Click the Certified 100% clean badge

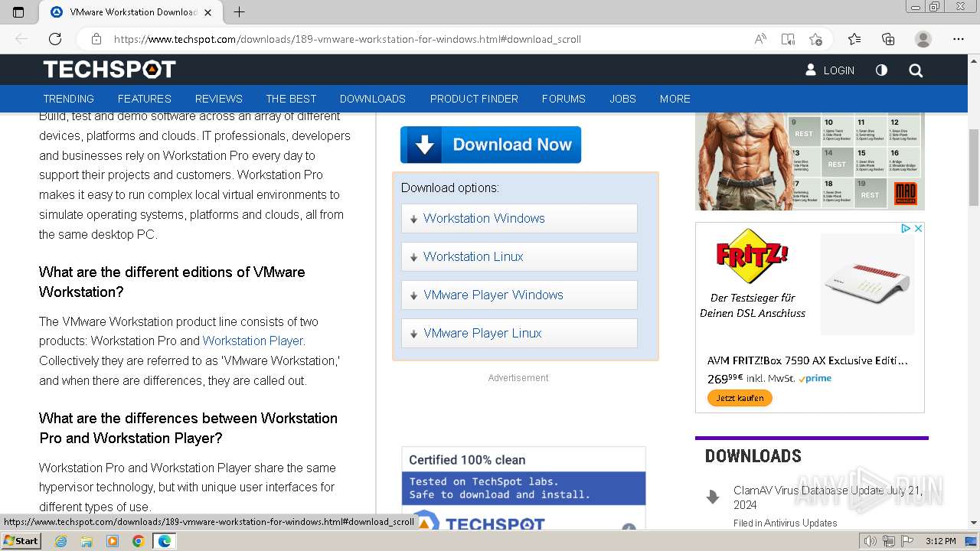coord(524,487)
